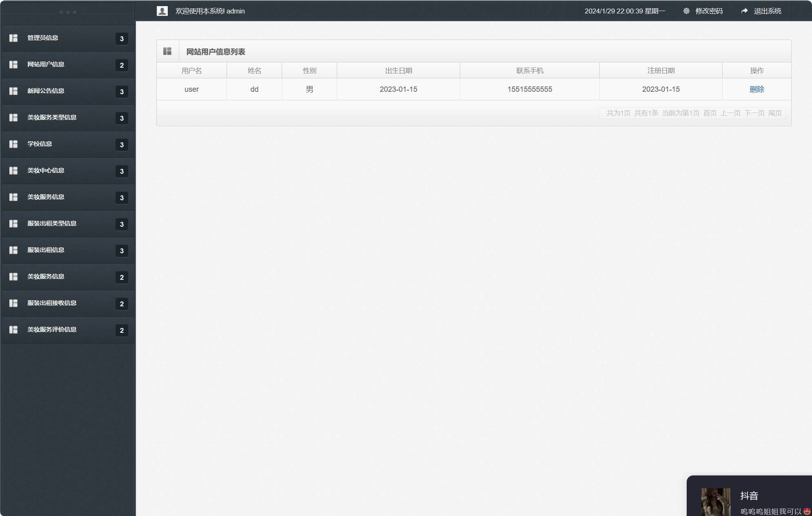This screenshot has height=516, width=812.
Task: Expand 美妆中心信息 via its count badge
Action: pyautogui.click(x=122, y=171)
